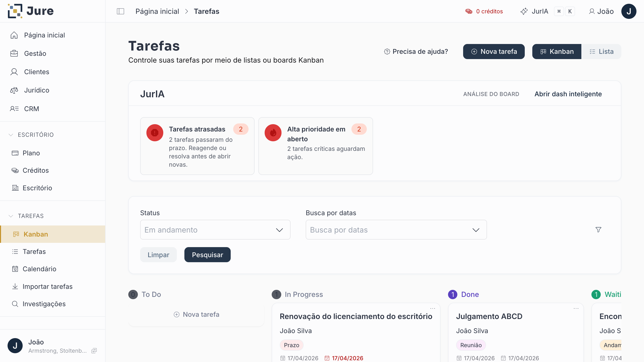
Task: Select Kanban in the sidebar menu
Action: 53,234
